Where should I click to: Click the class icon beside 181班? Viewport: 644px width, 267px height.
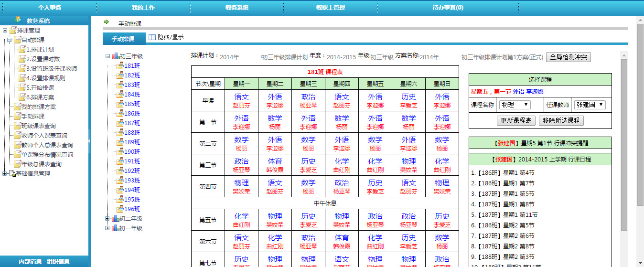pos(120,66)
